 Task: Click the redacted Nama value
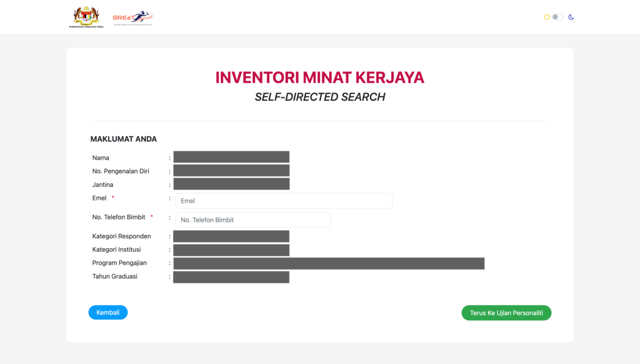coord(231,157)
